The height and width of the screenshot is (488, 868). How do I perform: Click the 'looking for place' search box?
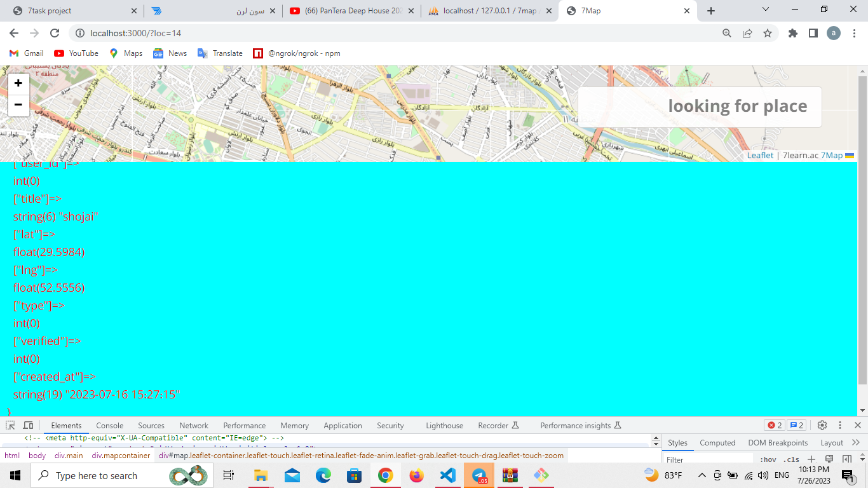(x=700, y=107)
